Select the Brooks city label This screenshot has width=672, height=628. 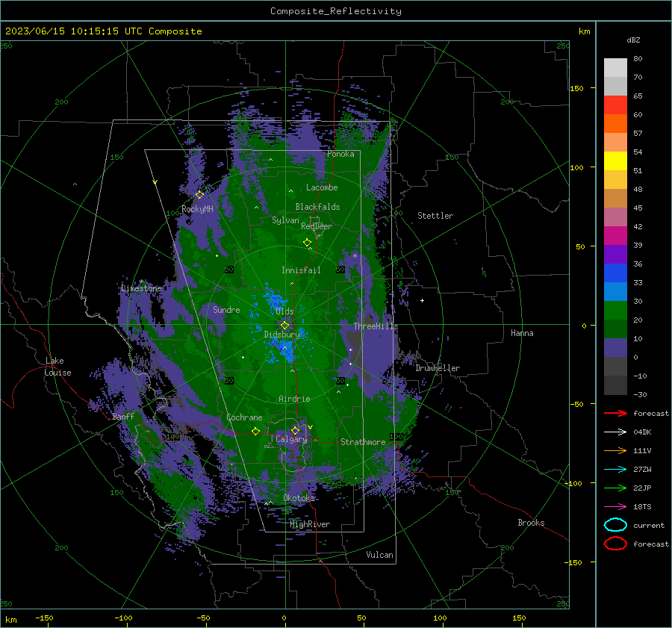531,523
